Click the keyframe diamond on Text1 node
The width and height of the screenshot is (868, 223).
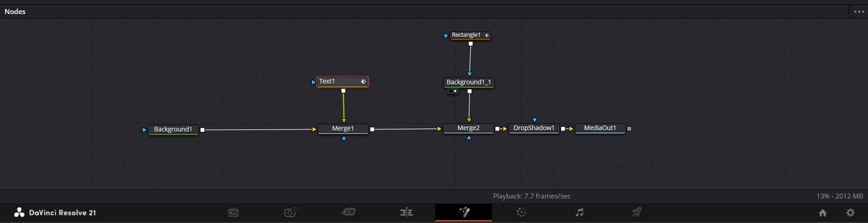click(x=363, y=82)
